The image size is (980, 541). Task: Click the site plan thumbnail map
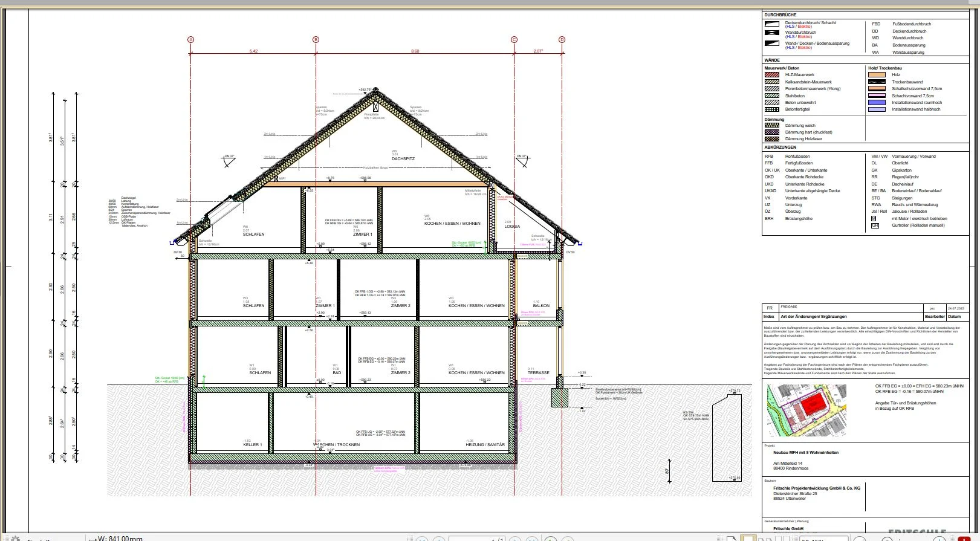(806, 410)
